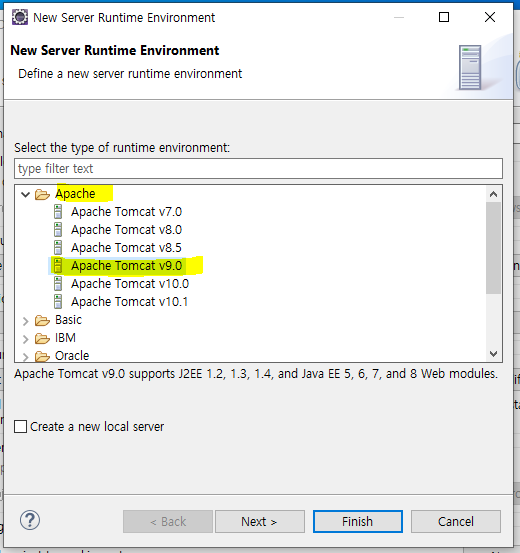
Task: Click the Apache Tomcat v7.0 server icon
Action: tap(58, 212)
